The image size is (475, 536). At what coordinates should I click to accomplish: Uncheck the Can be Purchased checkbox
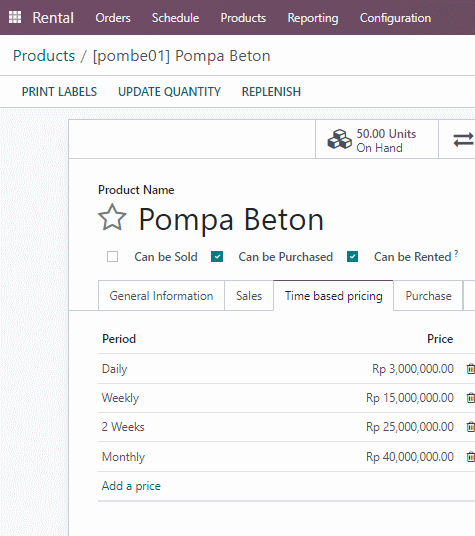click(217, 256)
